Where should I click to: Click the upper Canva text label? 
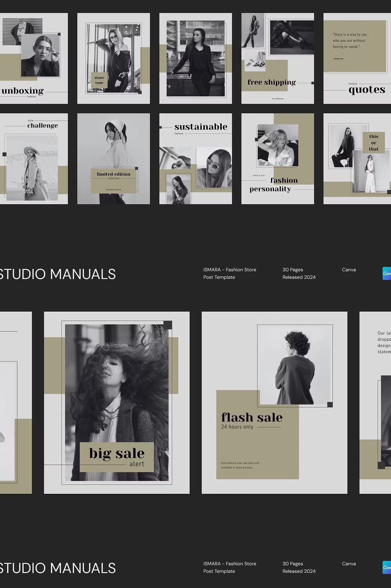coord(349,270)
